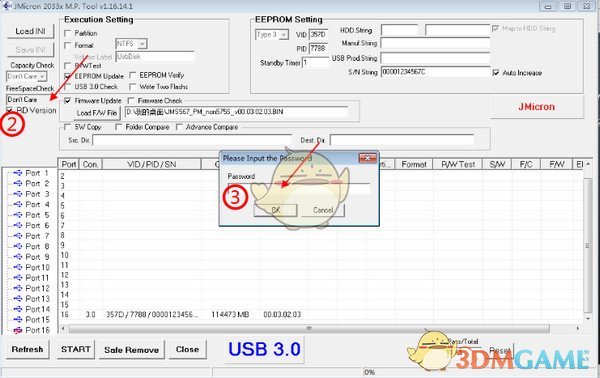Toggle the Firmware Update checkbox
This screenshot has height=378, width=600.
pos(68,101)
